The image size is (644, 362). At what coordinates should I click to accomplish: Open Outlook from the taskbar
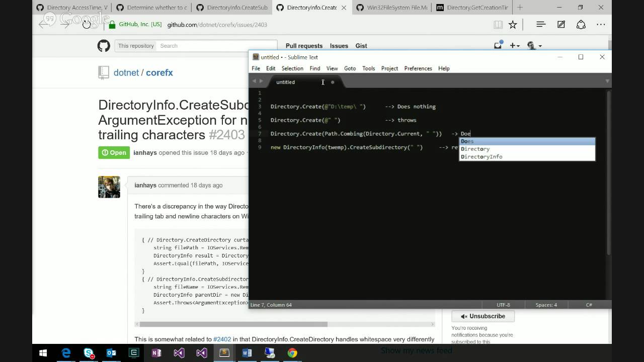coord(111,353)
